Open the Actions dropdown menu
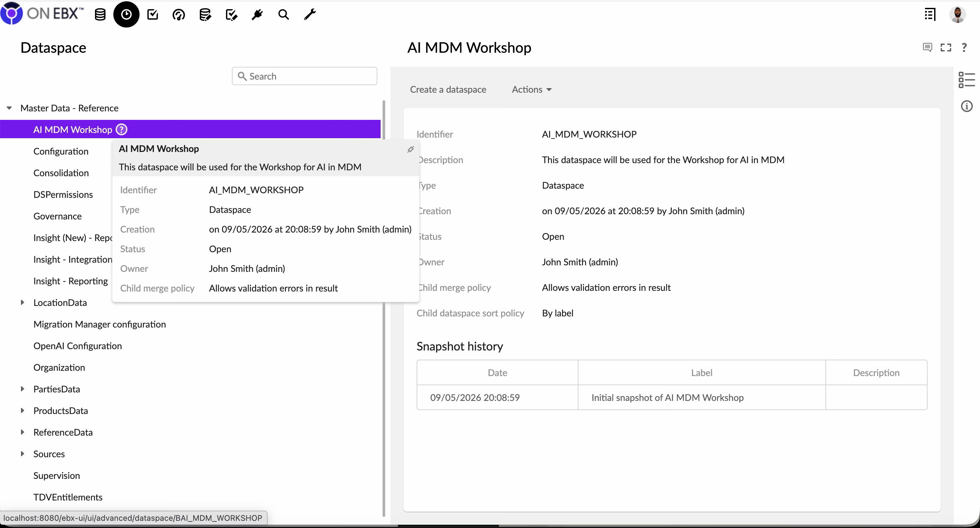The height and width of the screenshot is (528, 980). tap(532, 89)
